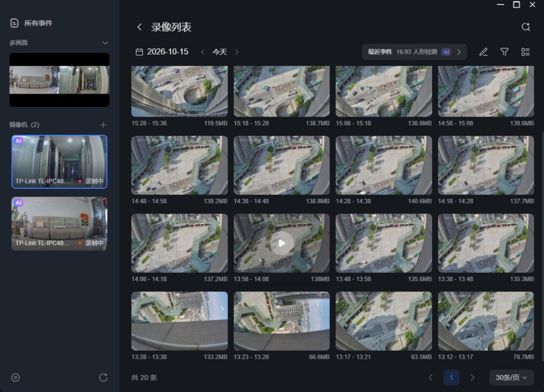Viewport: 544px width, 392px height.
Task: Click the refresh search icon at top right
Action: click(x=525, y=27)
